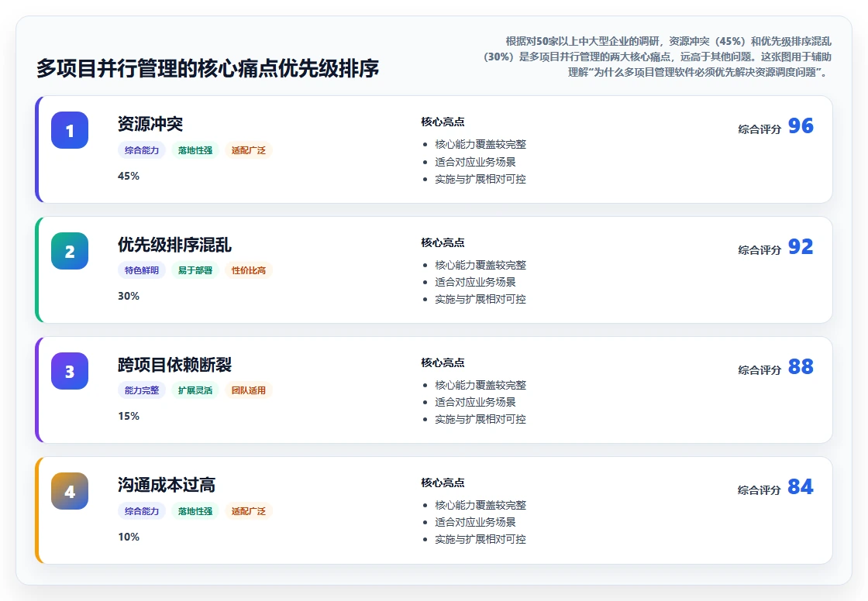
Task: Click 综合能力 tag in 资源冲突 card
Action: click(142, 150)
